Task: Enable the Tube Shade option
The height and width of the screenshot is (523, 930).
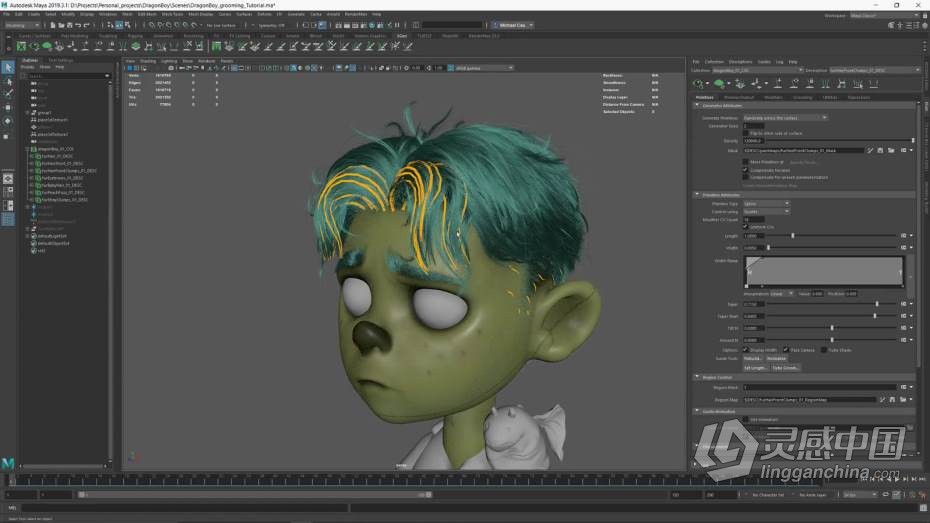Action: tap(823, 350)
